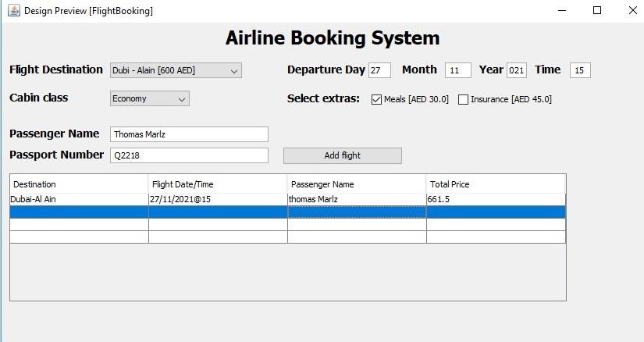This screenshot has height=342, width=644.
Task: Click the Month input field
Action: click(458, 70)
